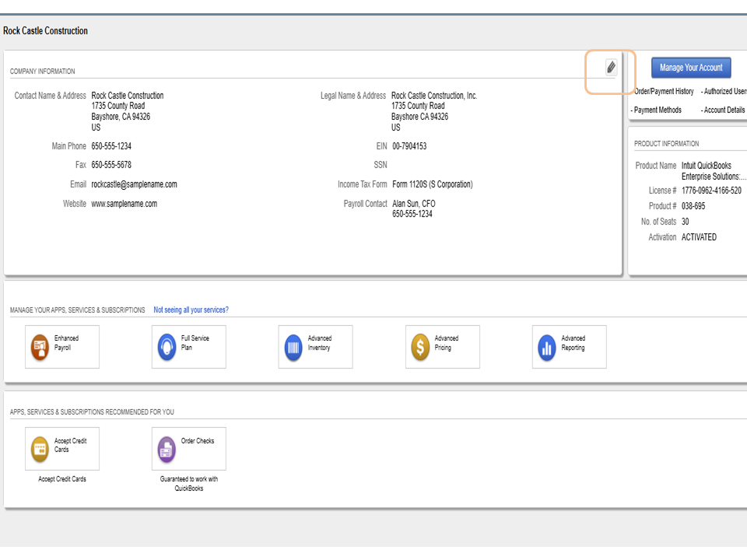Viewport: 747px width, 560px height.
Task: Click 'Guaranteed to work with QuickBooks' caption
Action: click(189, 484)
